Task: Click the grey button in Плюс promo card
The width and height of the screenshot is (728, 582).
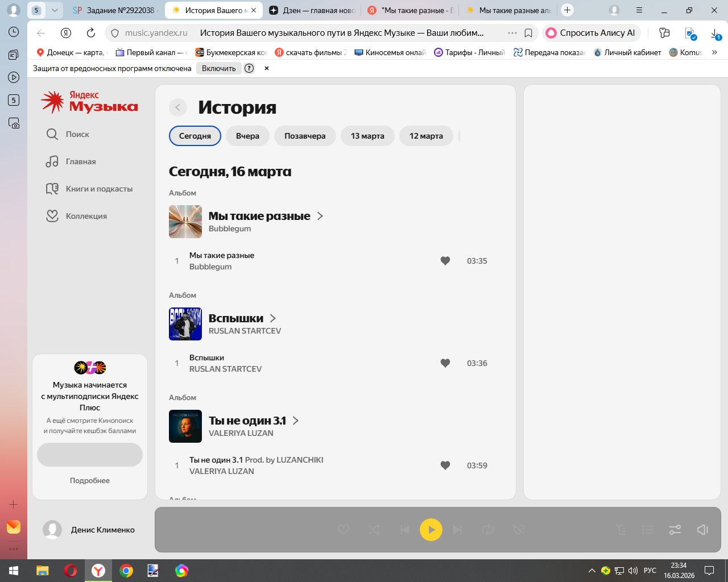Action: pos(90,455)
